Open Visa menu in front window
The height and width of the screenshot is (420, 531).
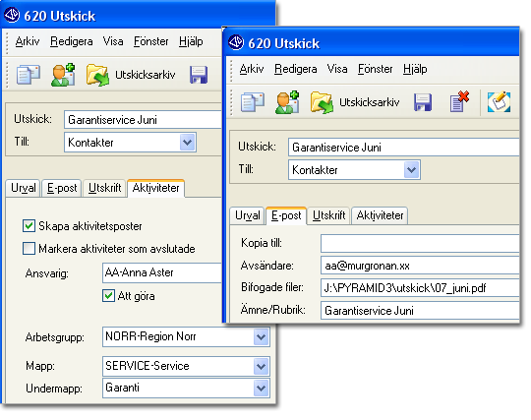pos(337,69)
